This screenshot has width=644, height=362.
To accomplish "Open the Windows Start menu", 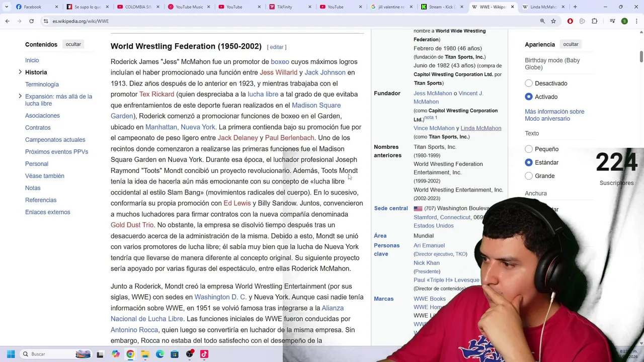I will click(x=11, y=354).
